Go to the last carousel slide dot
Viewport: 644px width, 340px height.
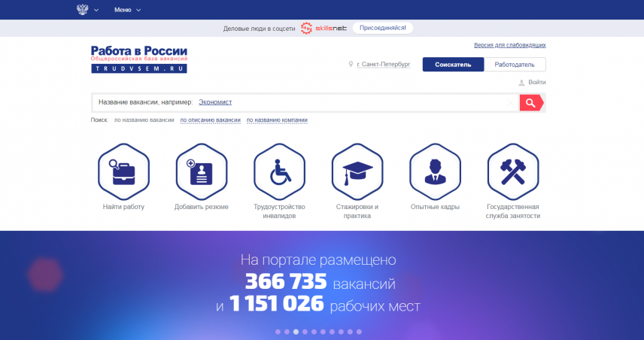tap(359, 332)
